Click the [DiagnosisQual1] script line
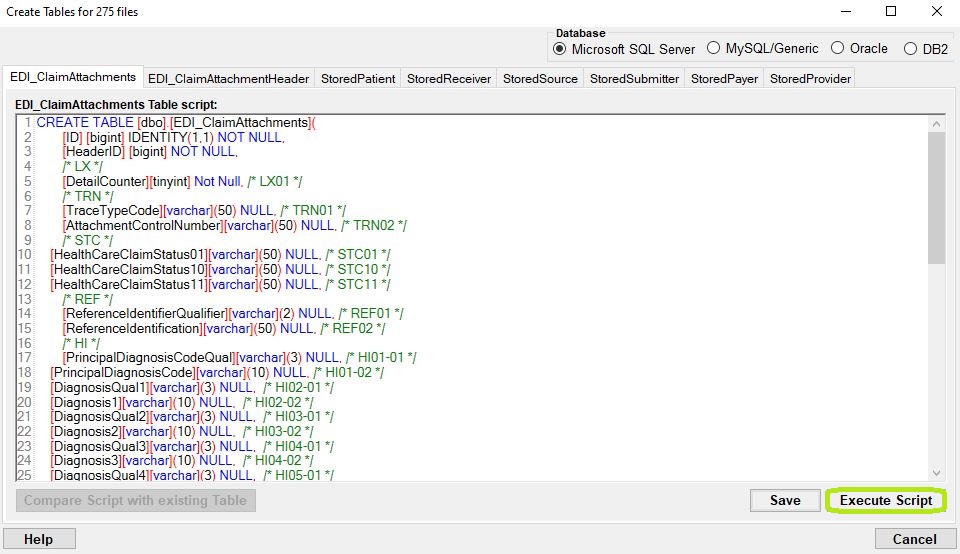960x554 pixels. 193,387
